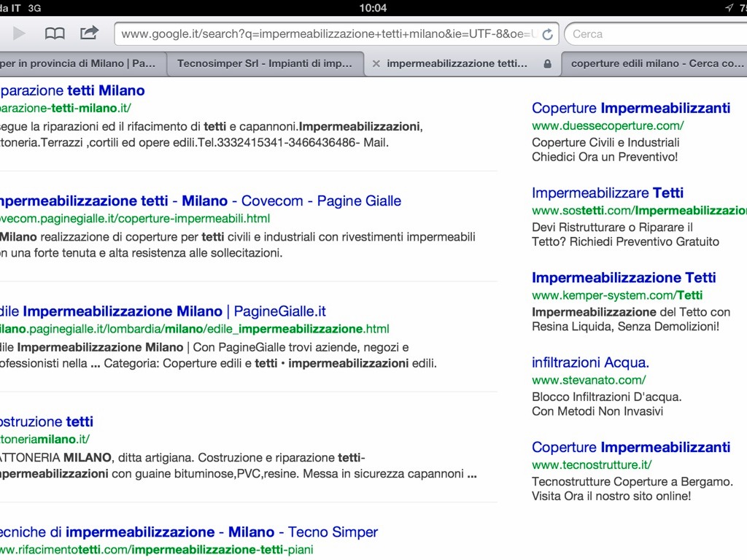Open Tecno Simper impermeabilizzazione result

[x=188, y=532]
